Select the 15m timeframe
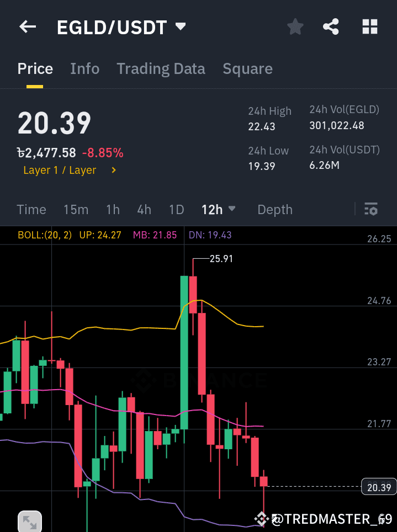397x532 pixels. [x=76, y=210]
